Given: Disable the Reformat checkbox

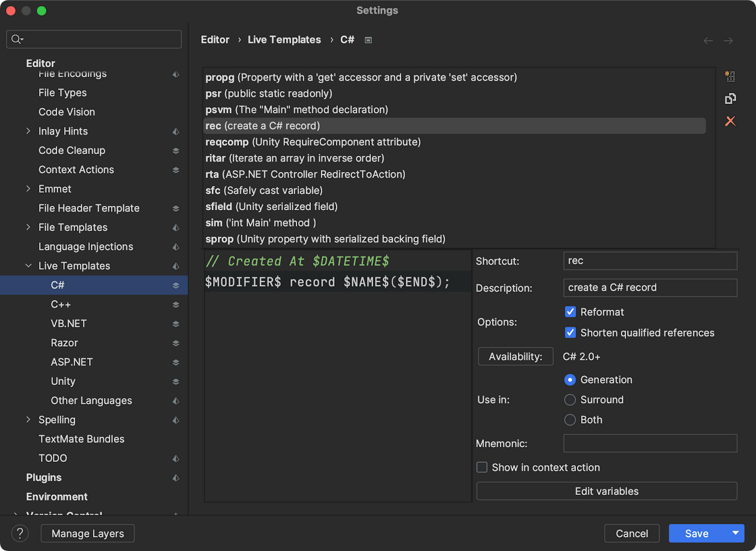Looking at the screenshot, I should click(x=570, y=312).
